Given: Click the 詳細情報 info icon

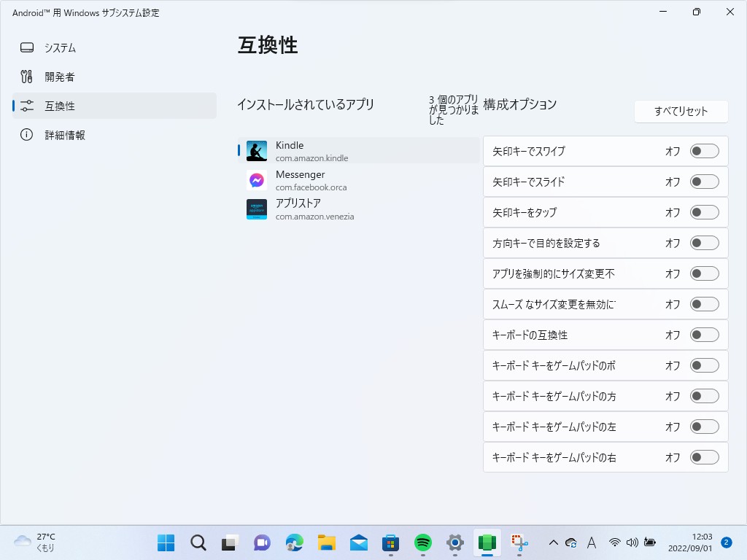Looking at the screenshot, I should [26, 135].
